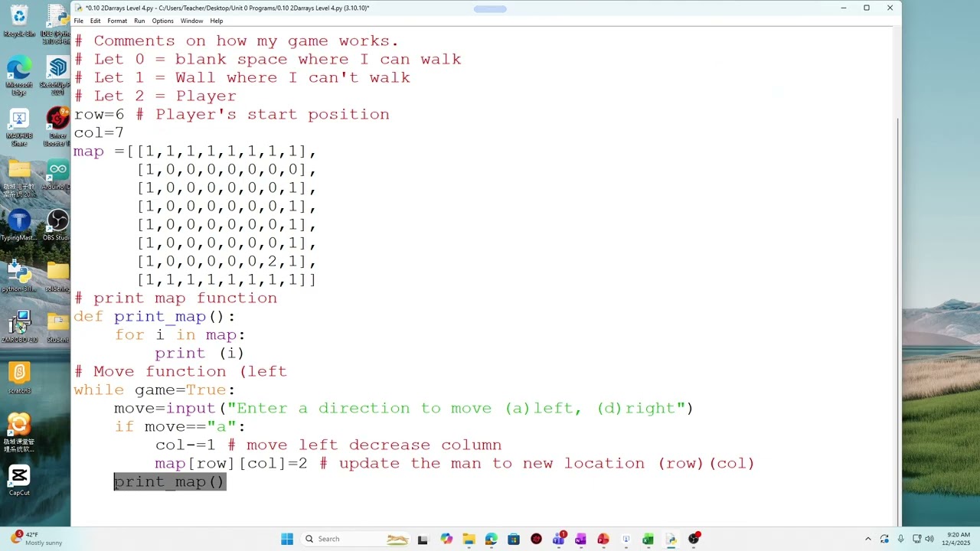Click the taskbar Search box
Viewport: 980px width, 551px height.
[354, 539]
